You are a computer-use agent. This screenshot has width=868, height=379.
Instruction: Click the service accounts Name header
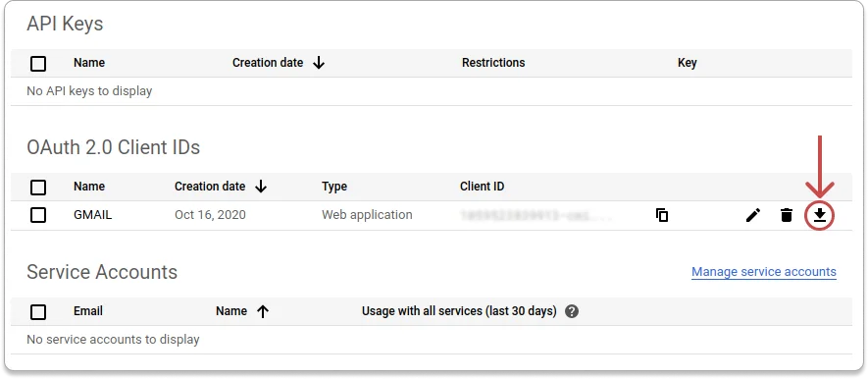click(231, 311)
